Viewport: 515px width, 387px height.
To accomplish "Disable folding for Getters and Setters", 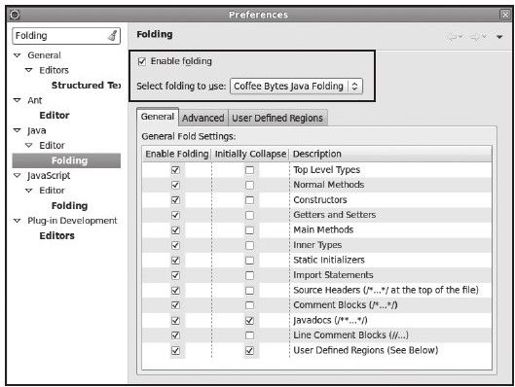I will pyautogui.click(x=175, y=215).
